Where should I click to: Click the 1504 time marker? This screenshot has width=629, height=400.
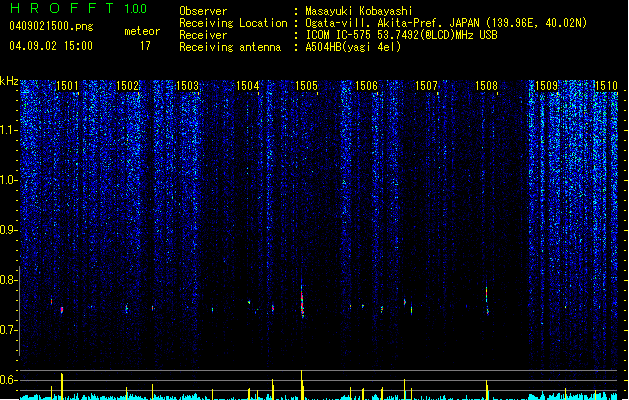(247, 86)
